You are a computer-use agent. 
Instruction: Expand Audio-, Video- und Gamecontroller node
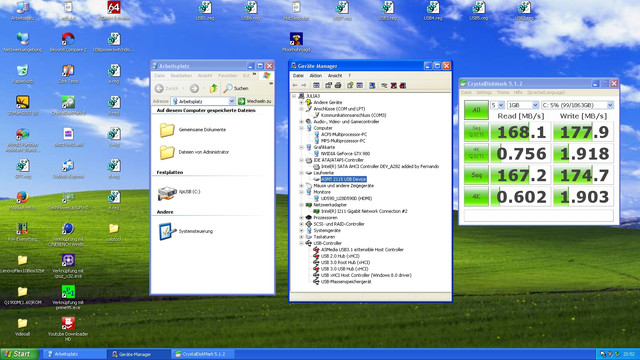coord(302,122)
